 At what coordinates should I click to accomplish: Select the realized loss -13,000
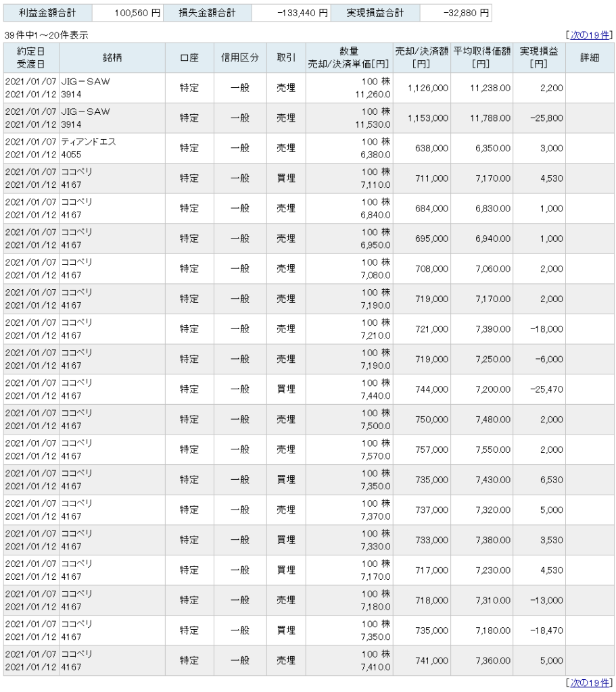[546, 601]
